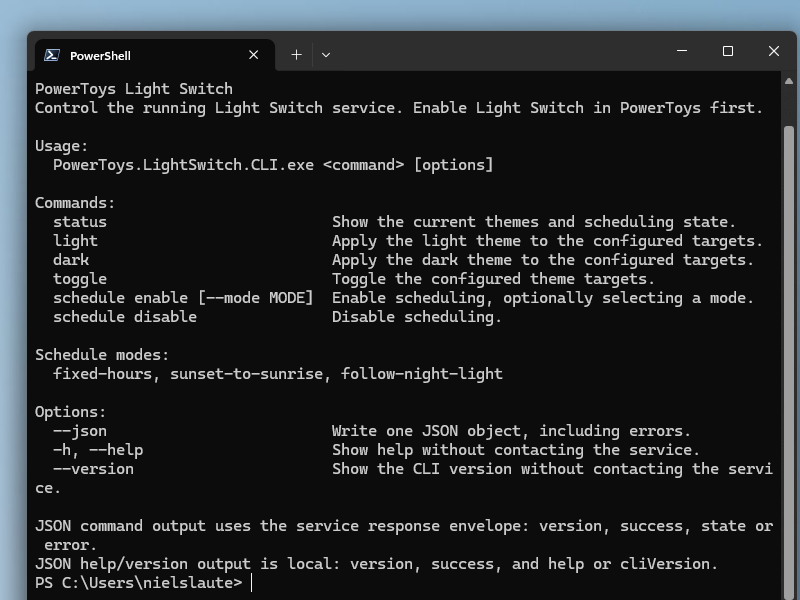Click the "follow-night-light" mode text
This screenshot has height=600, width=800.
point(422,374)
